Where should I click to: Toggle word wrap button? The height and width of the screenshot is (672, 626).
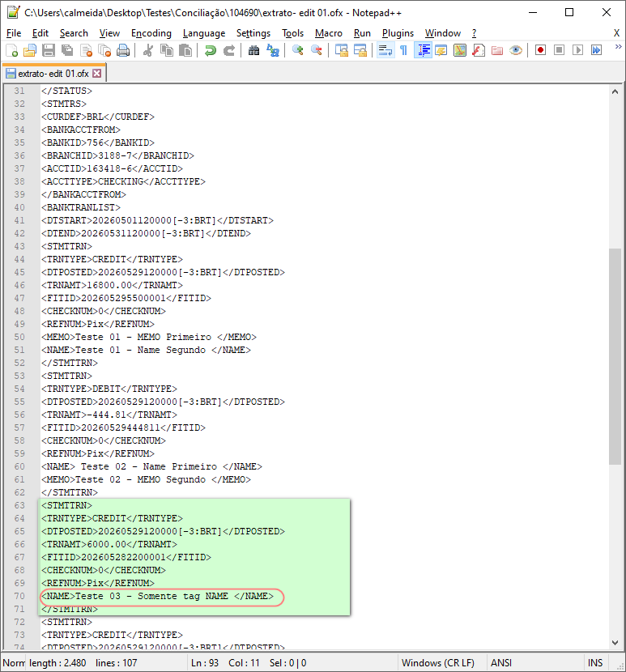tap(385, 50)
